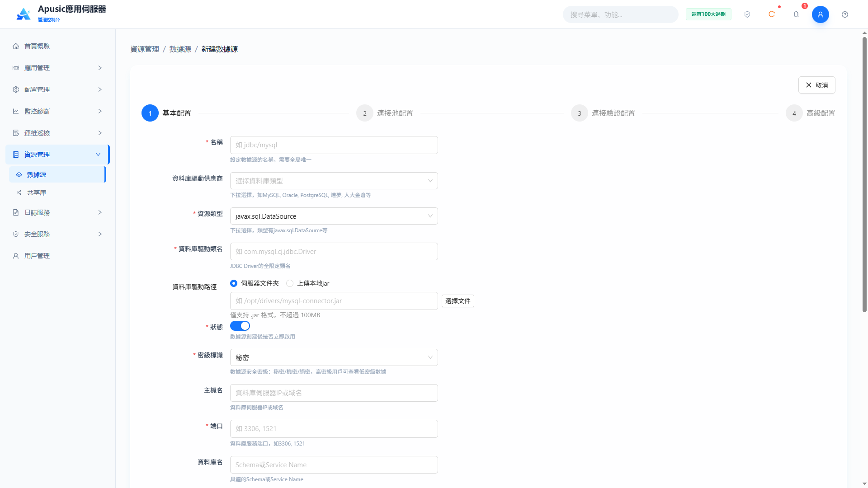The width and height of the screenshot is (868, 488).
Task: Select the 伺服器文件夾 radio button
Action: [x=234, y=283]
